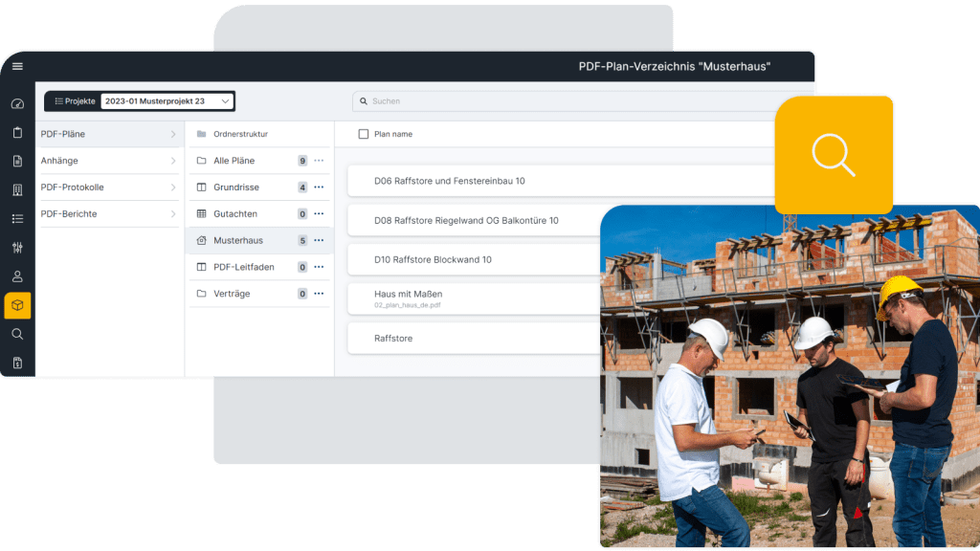This screenshot has width=980, height=551.
Task: Open the three-dot options for Musterhaus folder
Action: (x=319, y=241)
